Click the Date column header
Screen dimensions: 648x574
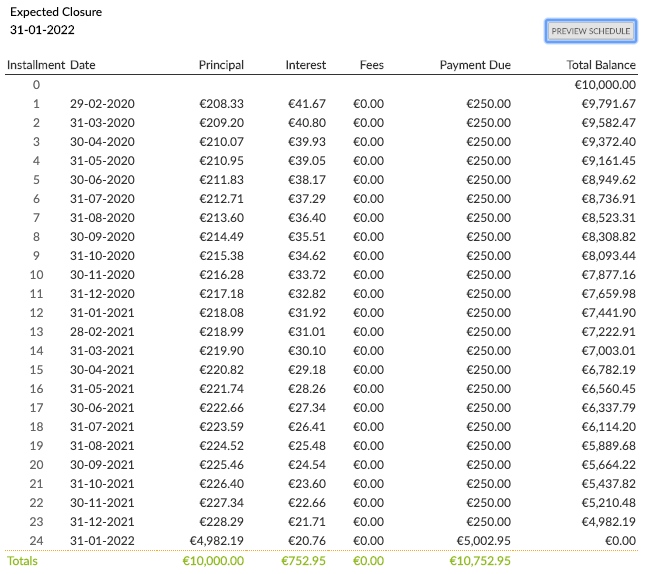(83, 65)
